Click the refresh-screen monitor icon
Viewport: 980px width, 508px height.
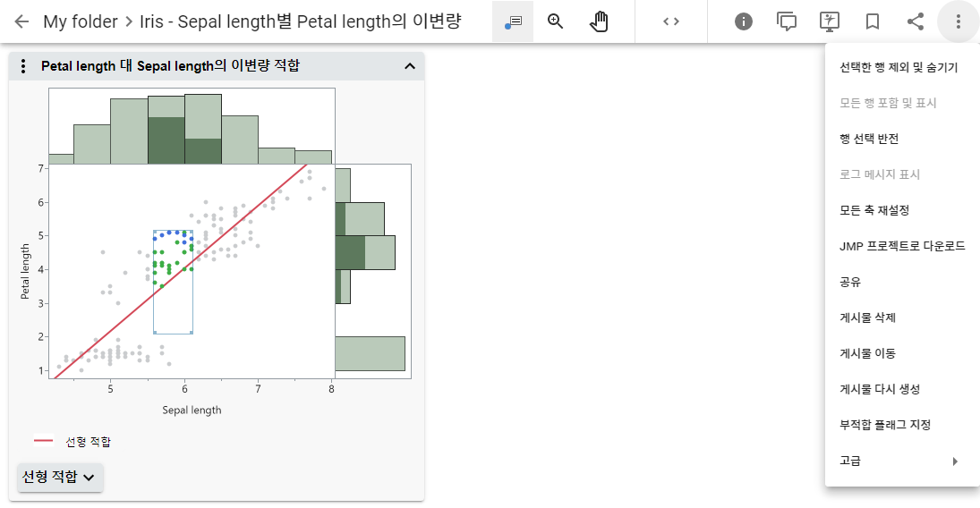pyautogui.click(x=830, y=21)
